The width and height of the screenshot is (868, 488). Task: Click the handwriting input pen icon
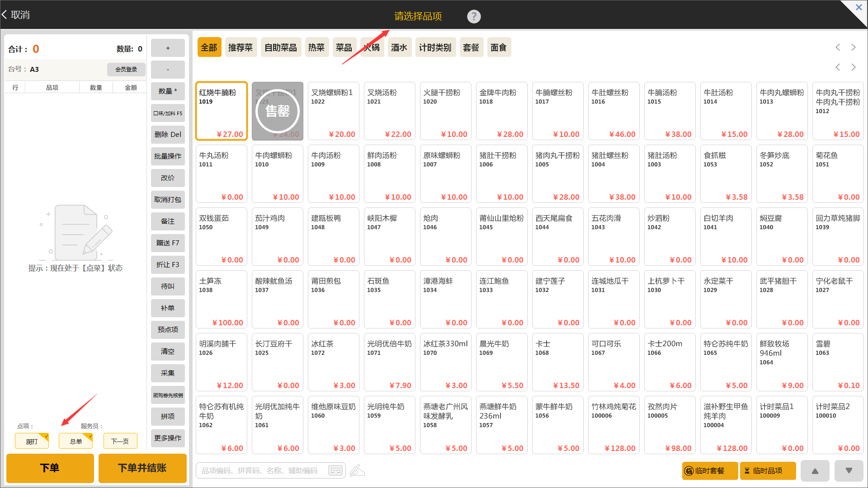pos(357,470)
